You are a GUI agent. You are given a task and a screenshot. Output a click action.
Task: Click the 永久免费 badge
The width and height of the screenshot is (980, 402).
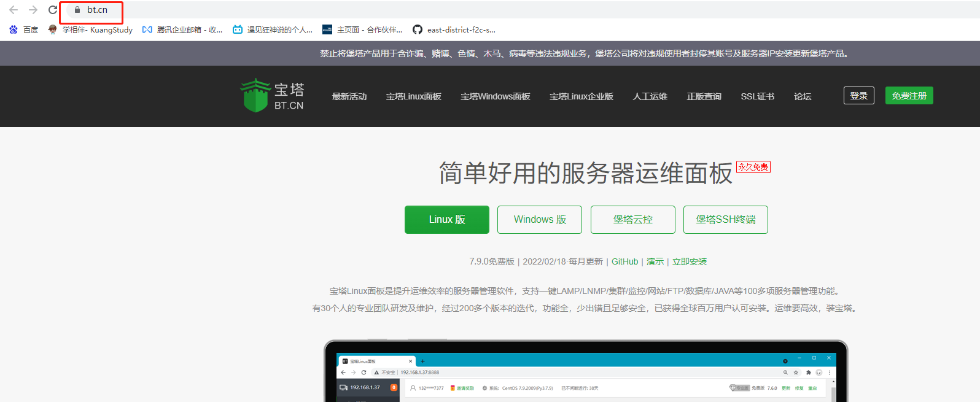pyautogui.click(x=753, y=167)
